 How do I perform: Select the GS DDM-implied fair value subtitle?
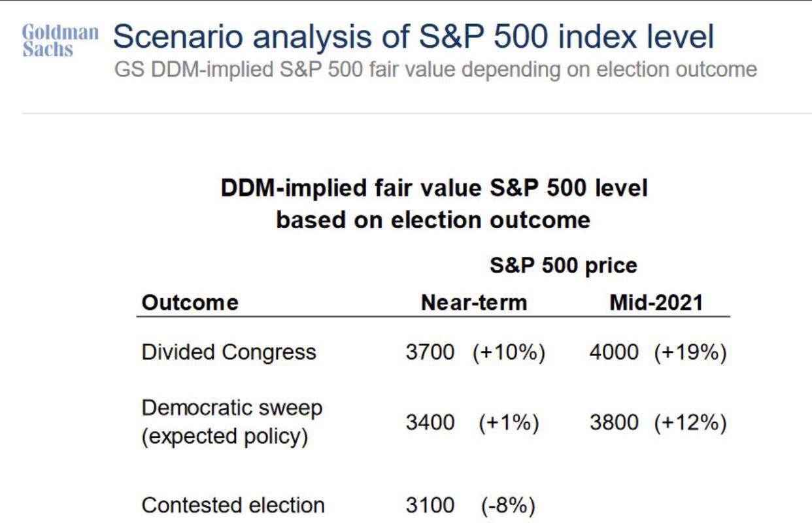click(x=436, y=70)
